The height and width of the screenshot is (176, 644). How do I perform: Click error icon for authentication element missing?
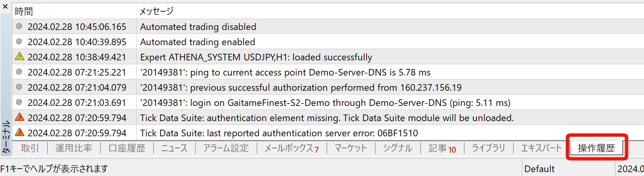pyautogui.click(x=20, y=117)
